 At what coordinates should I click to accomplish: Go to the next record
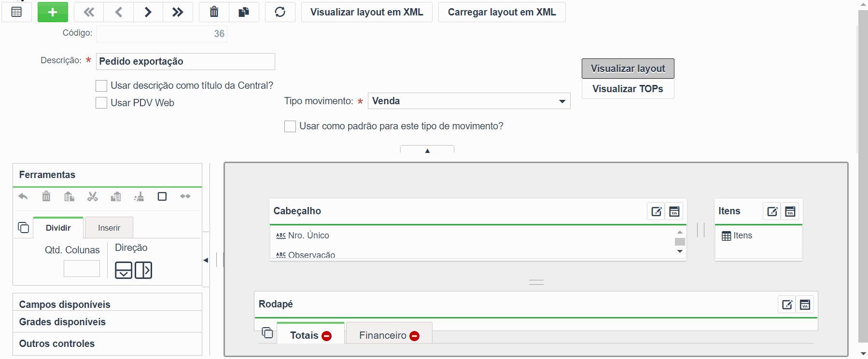[148, 12]
